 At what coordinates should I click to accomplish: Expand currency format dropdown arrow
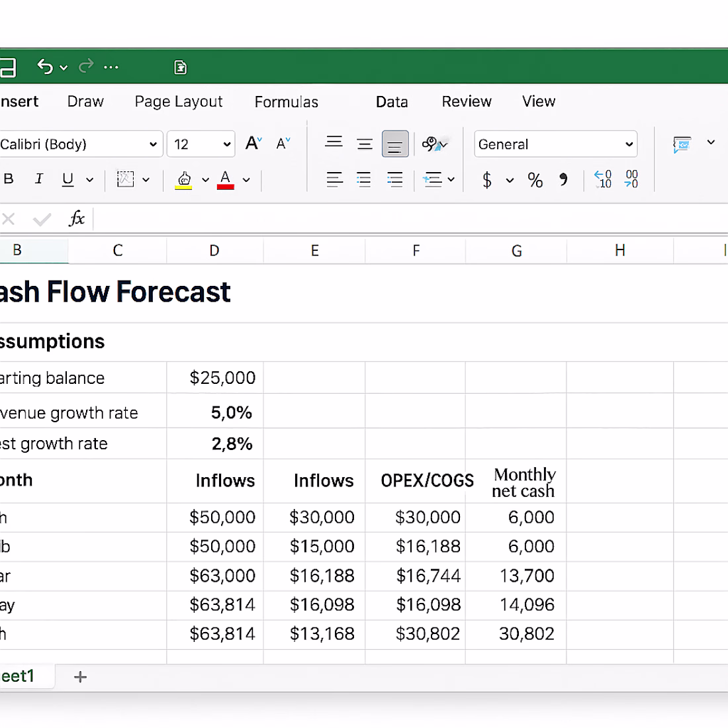510,180
